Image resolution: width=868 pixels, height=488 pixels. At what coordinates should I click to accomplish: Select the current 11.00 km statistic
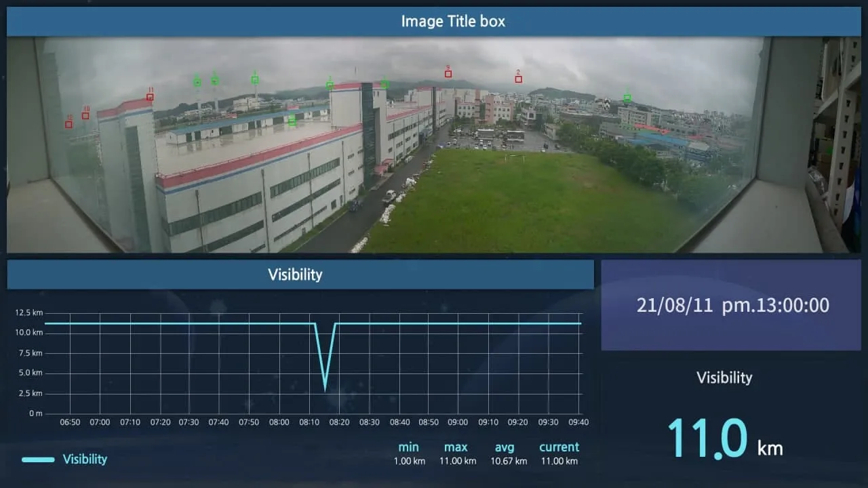pos(559,454)
